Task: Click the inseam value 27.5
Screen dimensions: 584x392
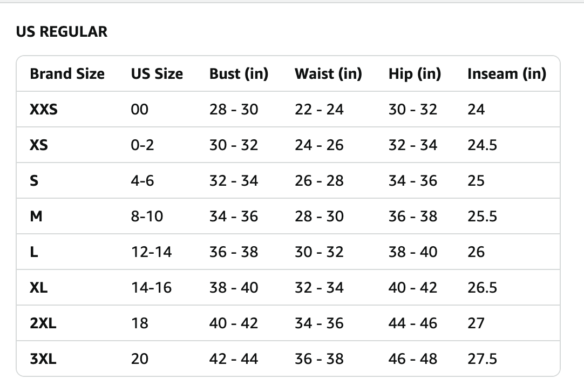Action: click(482, 359)
